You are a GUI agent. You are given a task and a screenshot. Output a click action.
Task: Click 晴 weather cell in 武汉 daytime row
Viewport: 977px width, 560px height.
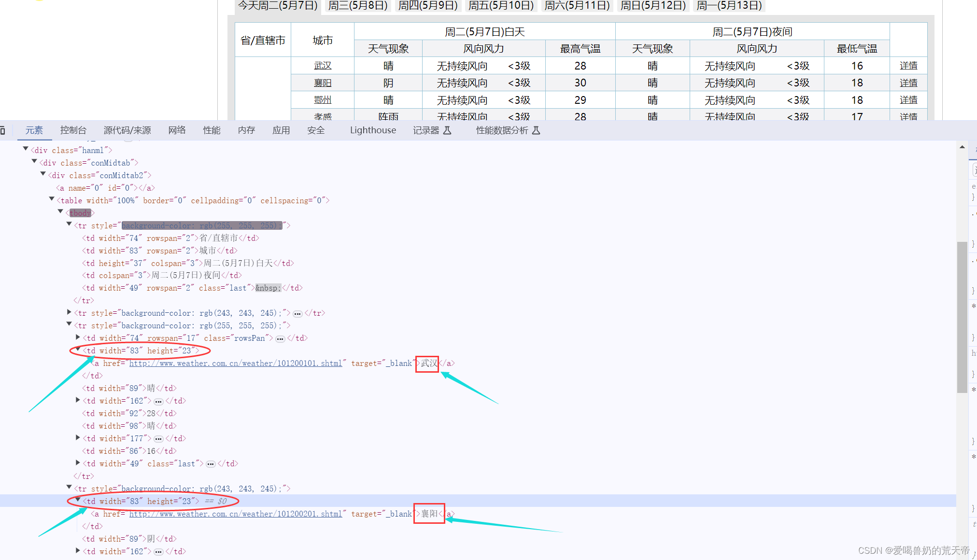[388, 66]
